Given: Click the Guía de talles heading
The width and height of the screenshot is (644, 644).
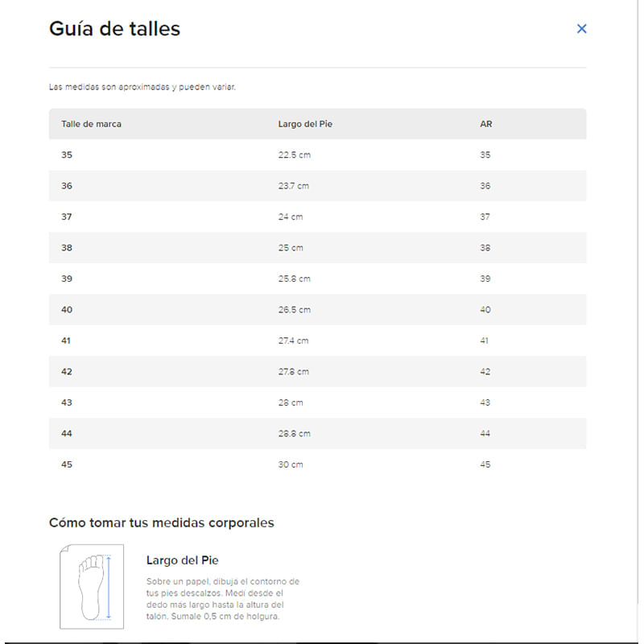Looking at the screenshot, I should (114, 29).
